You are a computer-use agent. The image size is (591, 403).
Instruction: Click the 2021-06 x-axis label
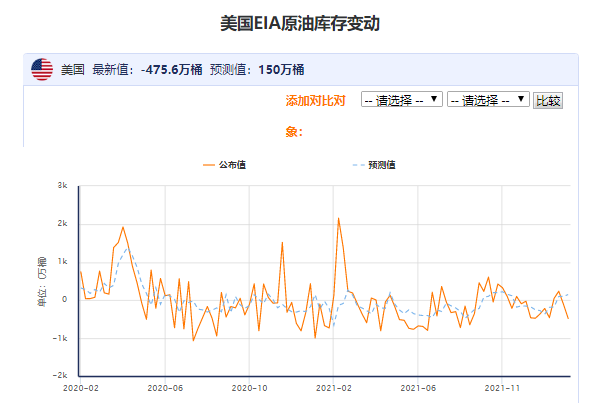(x=418, y=388)
